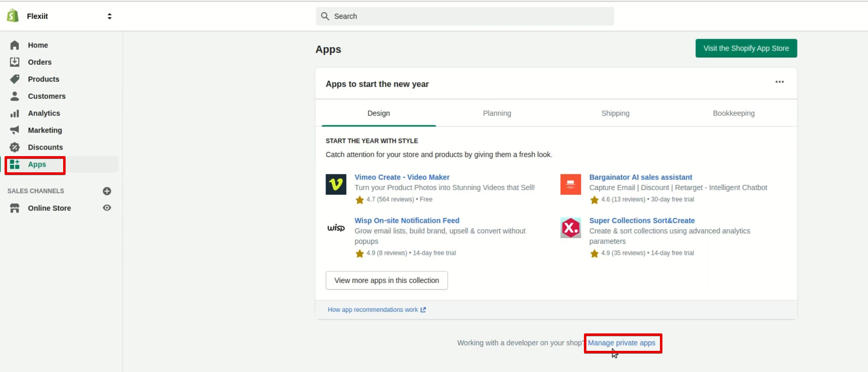868x372 pixels.
Task: Open Online Store sales channel
Action: [x=49, y=208]
